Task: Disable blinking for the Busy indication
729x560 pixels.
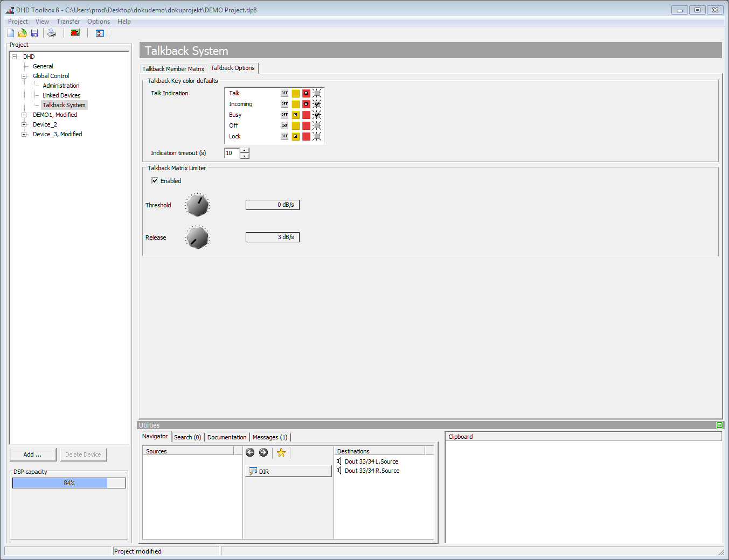Action: point(317,114)
